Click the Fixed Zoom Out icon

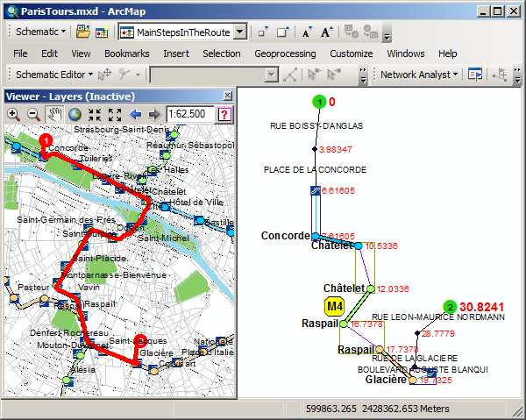pyautogui.click(x=115, y=115)
